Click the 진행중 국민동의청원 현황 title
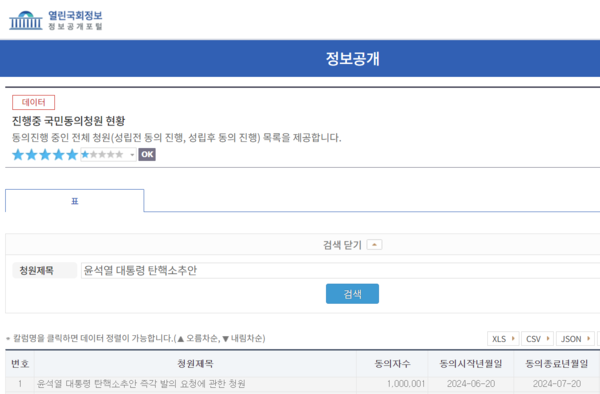 coord(68,121)
